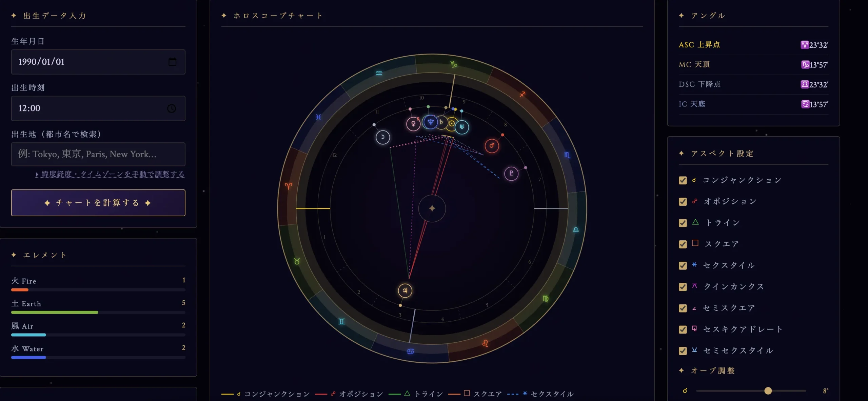
Task: Click the Capricorn sign on the zodiac ring
Action: coord(454,64)
